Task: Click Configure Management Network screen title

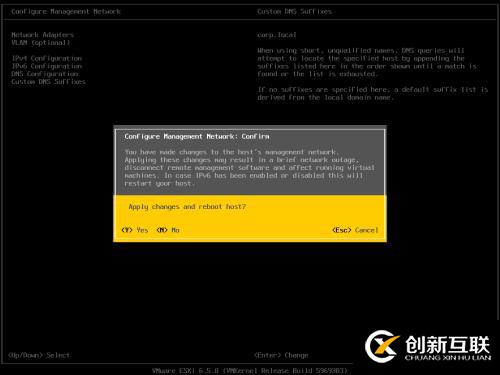Action: pos(66,12)
